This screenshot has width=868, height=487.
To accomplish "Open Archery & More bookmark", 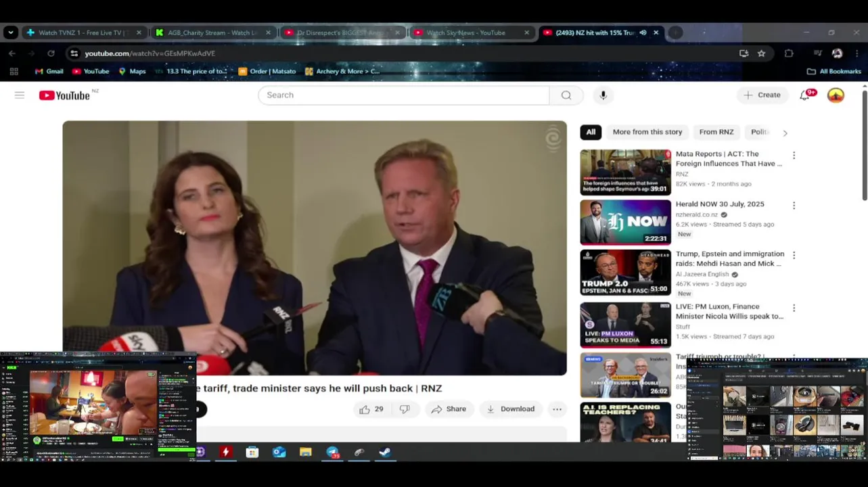I will (x=342, y=71).
